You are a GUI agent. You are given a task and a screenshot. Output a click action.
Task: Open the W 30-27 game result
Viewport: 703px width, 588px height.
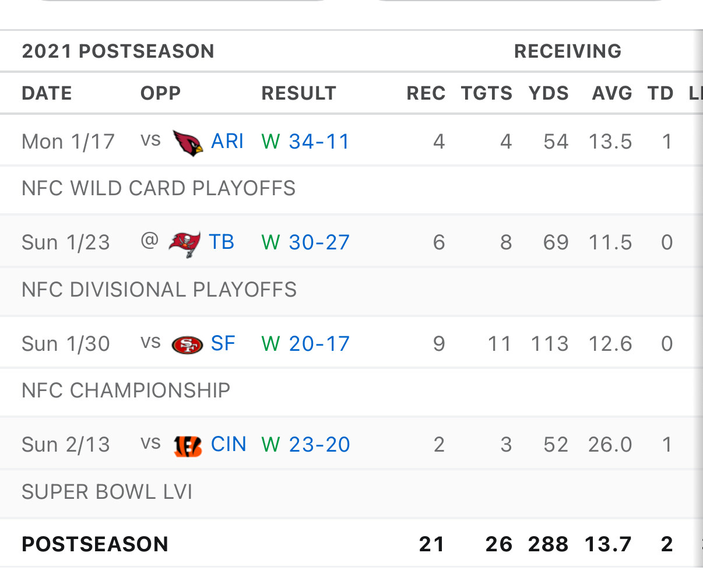tap(305, 242)
